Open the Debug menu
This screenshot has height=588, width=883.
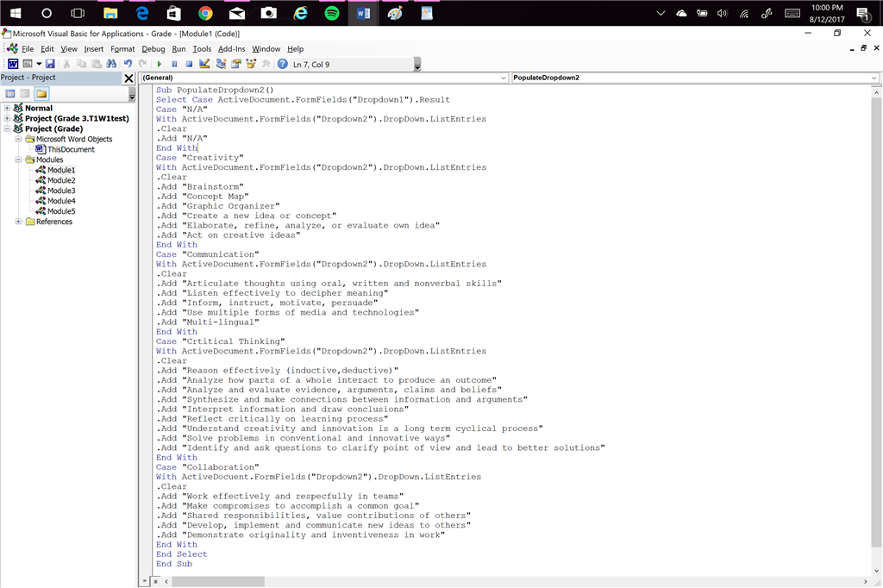pos(153,49)
